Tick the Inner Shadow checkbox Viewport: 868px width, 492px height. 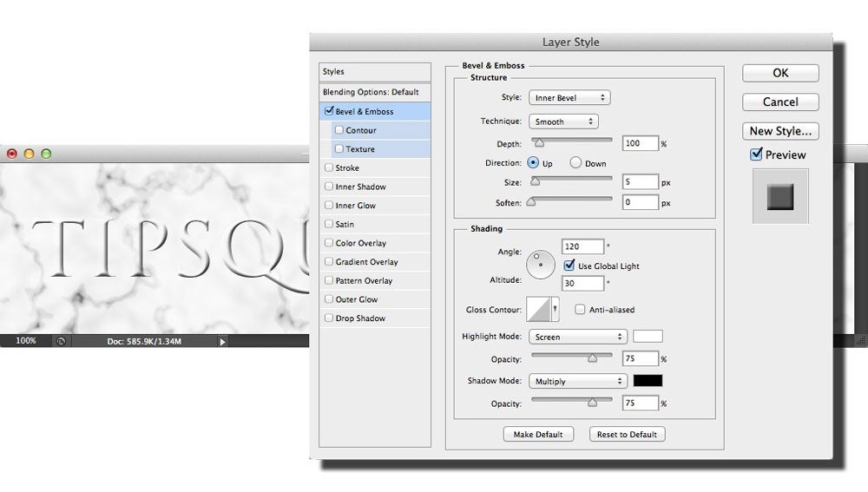(329, 186)
